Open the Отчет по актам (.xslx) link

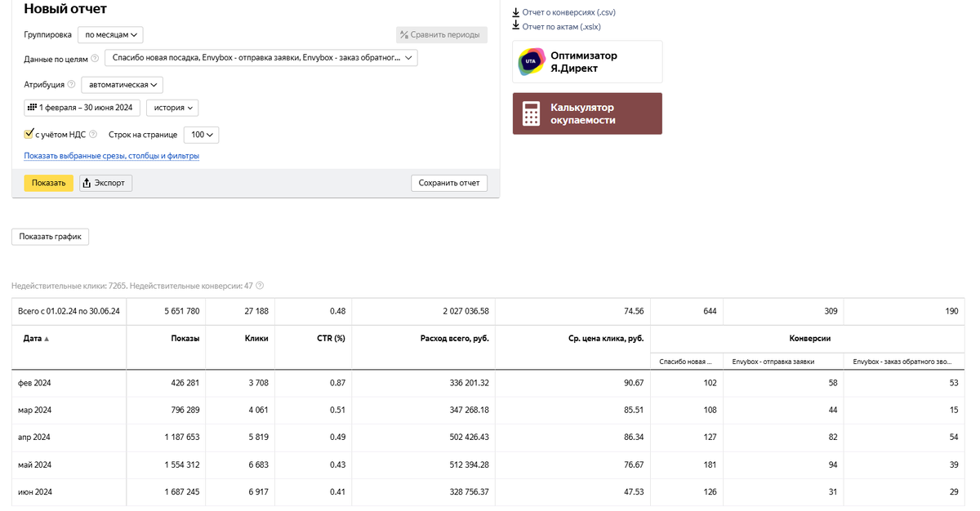click(x=561, y=26)
